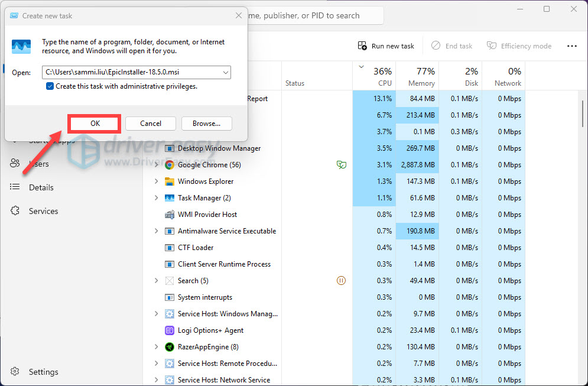Expand the RazerAppEngine (8) group
588x386 pixels.
[x=157, y=347]
